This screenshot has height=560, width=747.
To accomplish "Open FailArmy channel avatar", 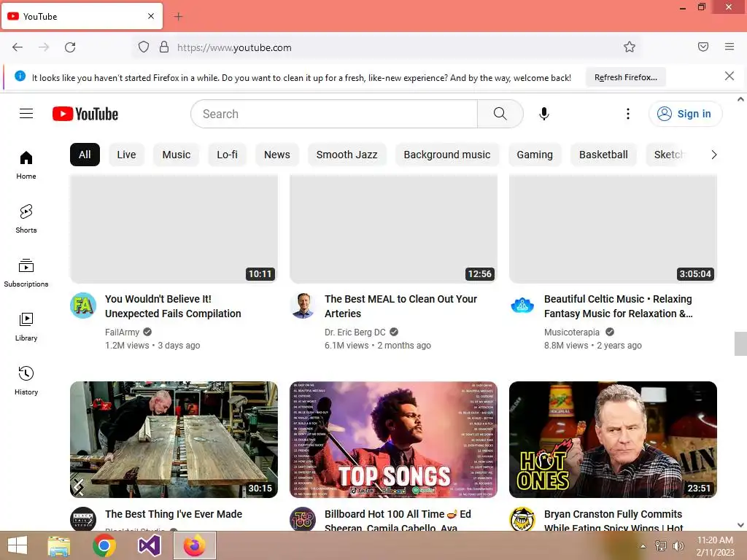I will 83,306.
